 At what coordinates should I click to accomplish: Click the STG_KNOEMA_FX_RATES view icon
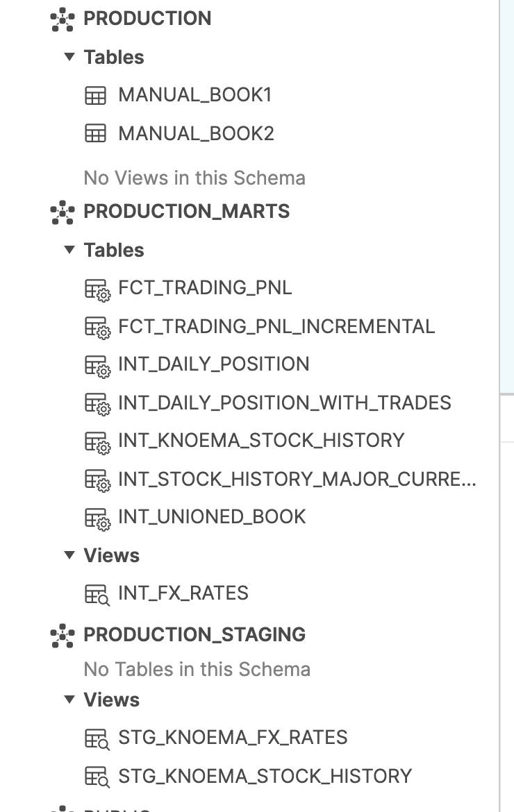click(97, 738)
